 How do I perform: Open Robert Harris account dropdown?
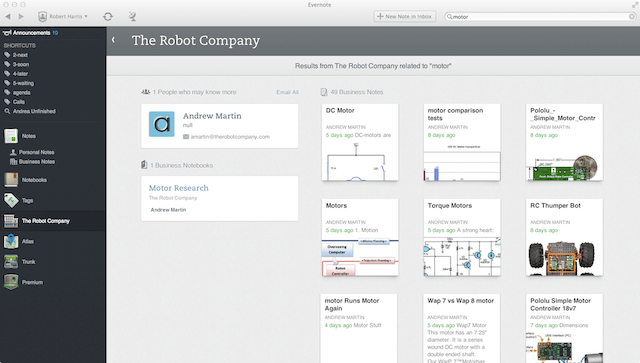pos(63,16)
